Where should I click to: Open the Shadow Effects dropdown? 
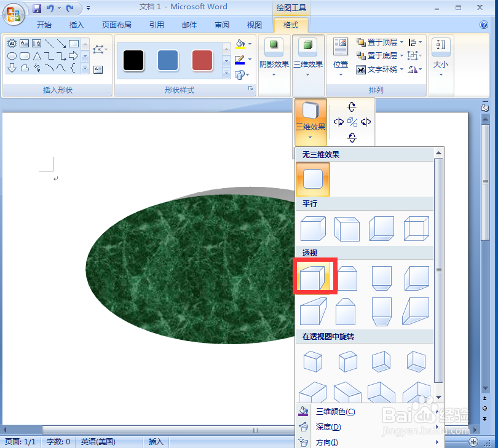click(274, 65)
